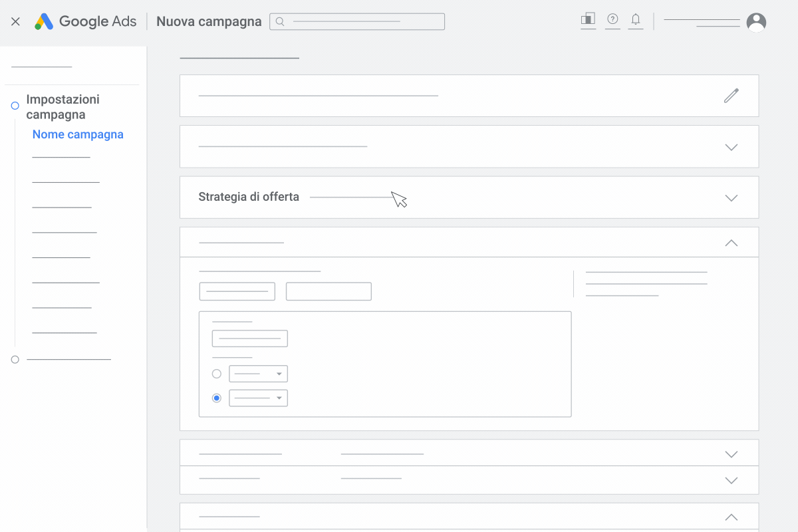Click the magnifier icon in search box
The height and width of the screenshot is (532, 798).
click(280, 22)
